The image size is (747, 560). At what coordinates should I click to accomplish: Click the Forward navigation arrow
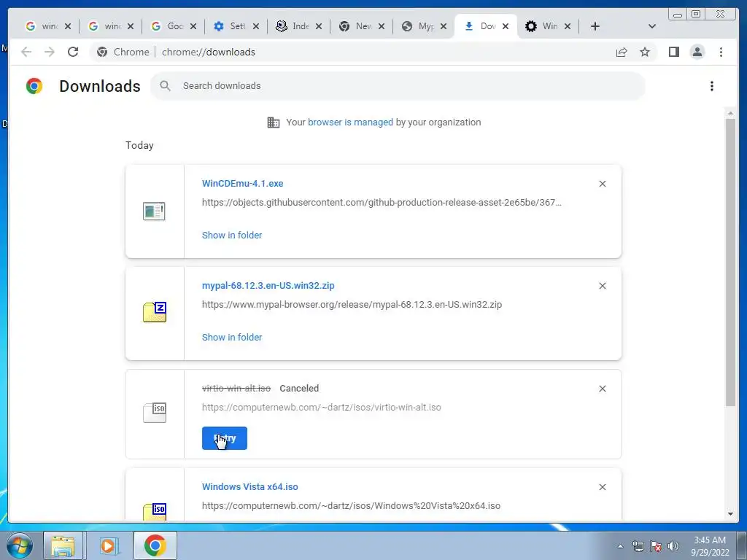(50, 52)
